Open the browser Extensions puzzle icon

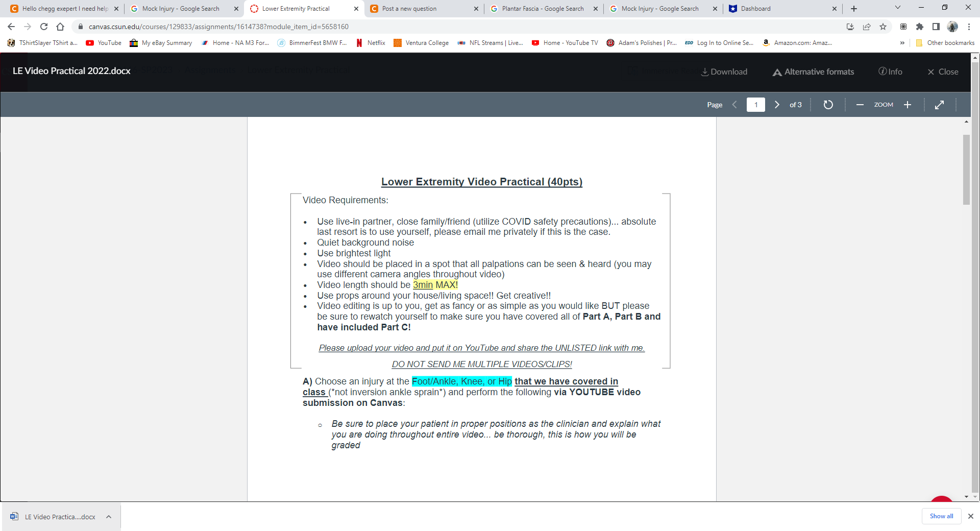coord(920,27)
